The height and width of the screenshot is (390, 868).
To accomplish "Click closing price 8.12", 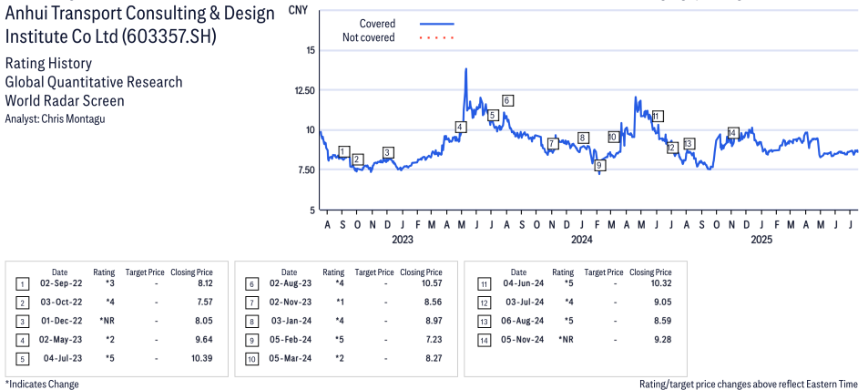I will pyautogui.click(x=204, y=283).
